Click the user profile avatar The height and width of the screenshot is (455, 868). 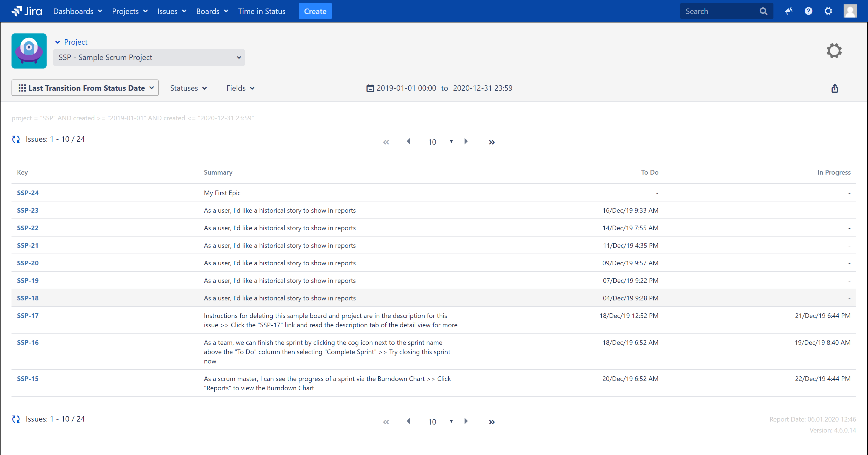pos(850,11)
